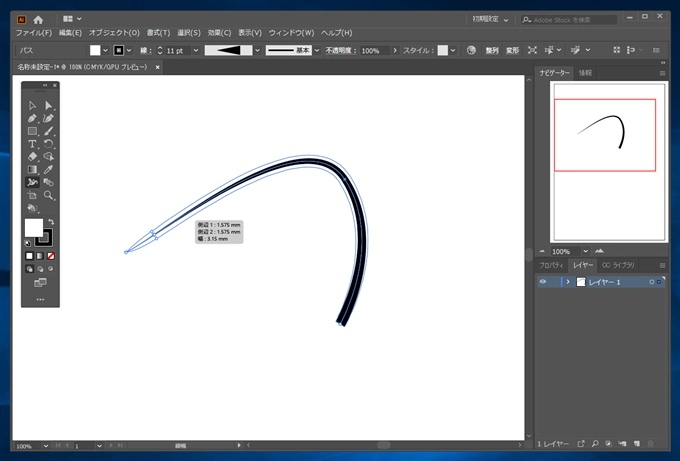Open the variable width profile dropdown
The height and width of the screenshot is (461, 680).
coord(258,51)
